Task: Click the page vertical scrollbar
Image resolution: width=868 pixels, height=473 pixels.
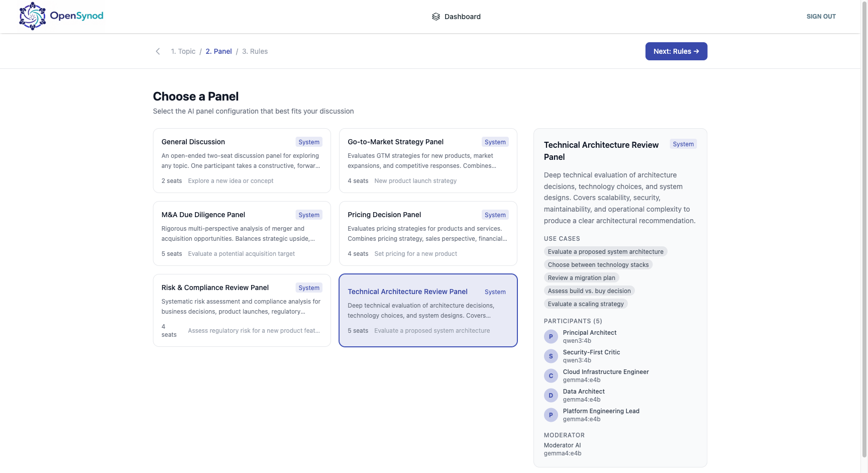Action: (x=864, y=228)
